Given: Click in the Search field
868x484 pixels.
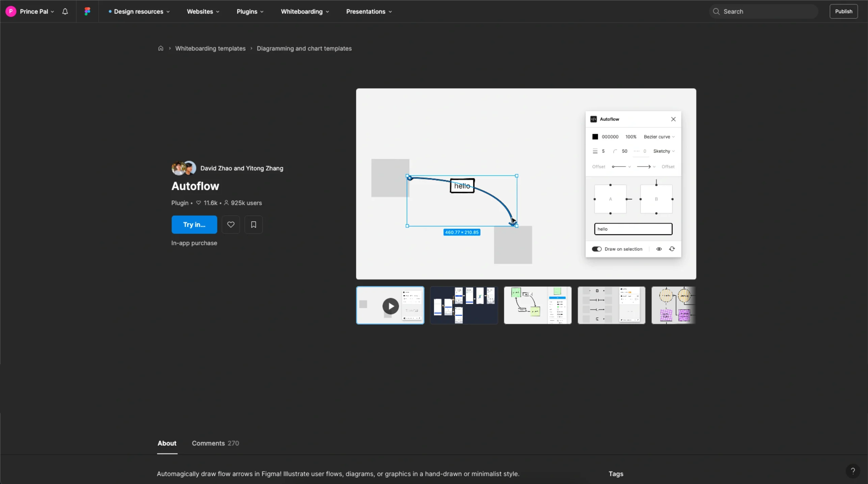Looking at the screenshot, I should click(764, 12).
